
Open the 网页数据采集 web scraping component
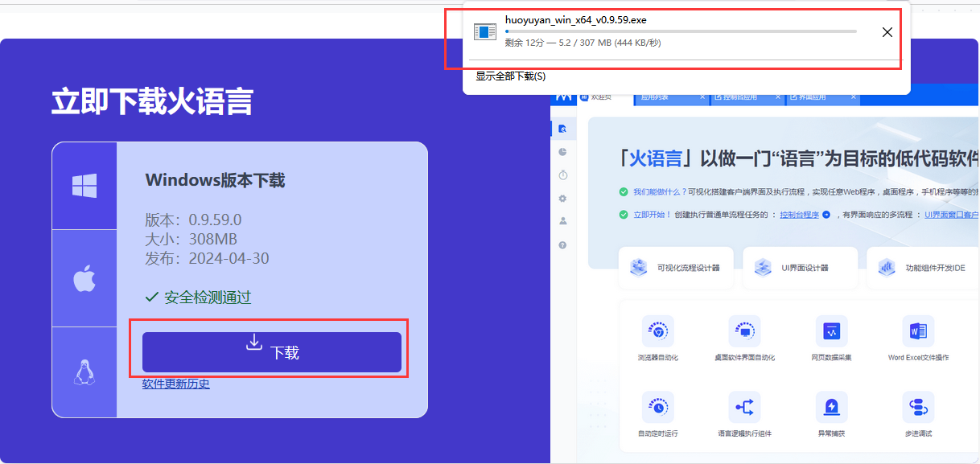point(831,331)
